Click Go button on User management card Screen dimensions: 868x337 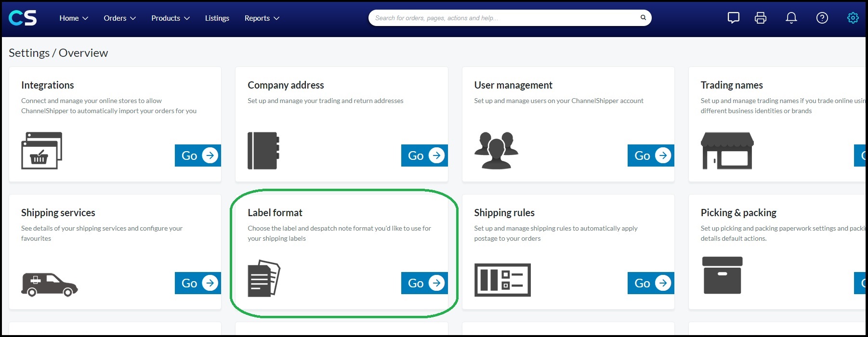click(651, 156)
